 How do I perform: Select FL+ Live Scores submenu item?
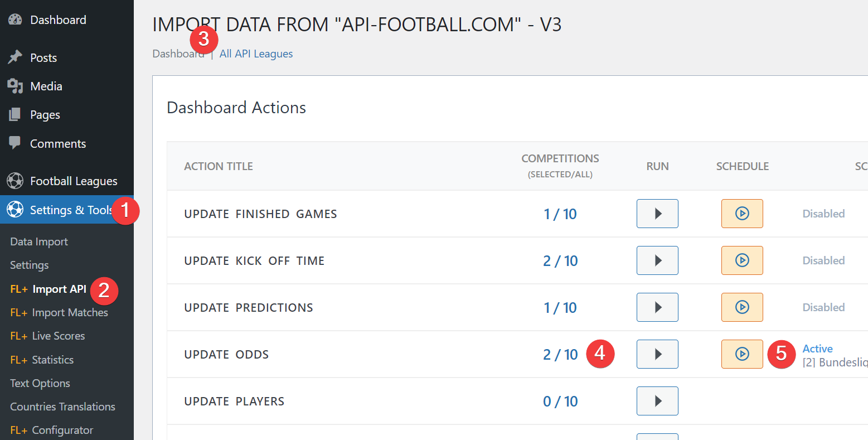[47, 336]
